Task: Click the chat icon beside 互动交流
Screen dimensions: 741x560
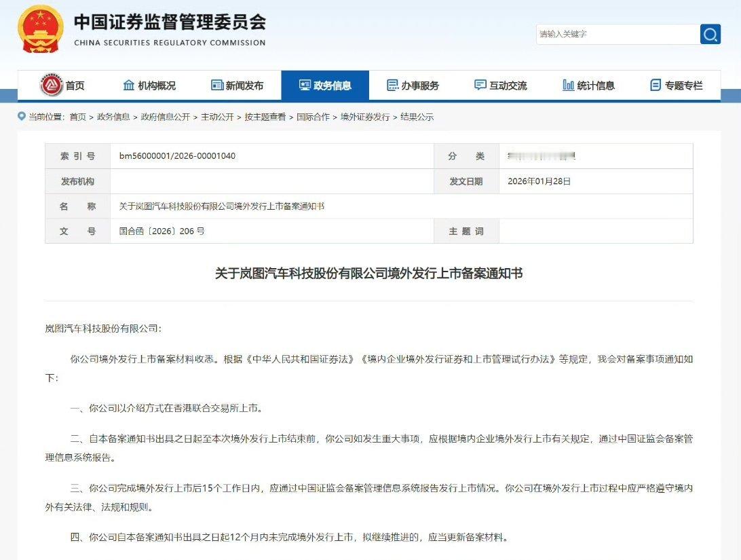Action: (x=480, y=85)
